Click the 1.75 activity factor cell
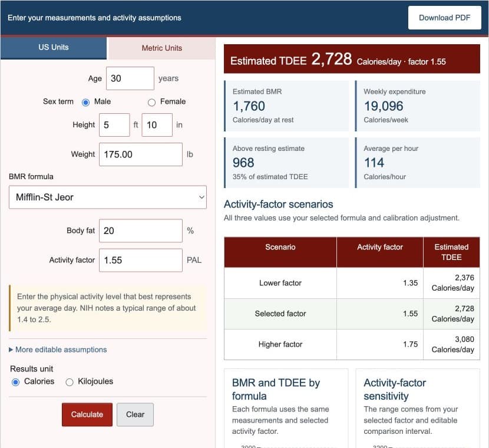This screenshot has height=448, width=489. (x=380, y=344)
